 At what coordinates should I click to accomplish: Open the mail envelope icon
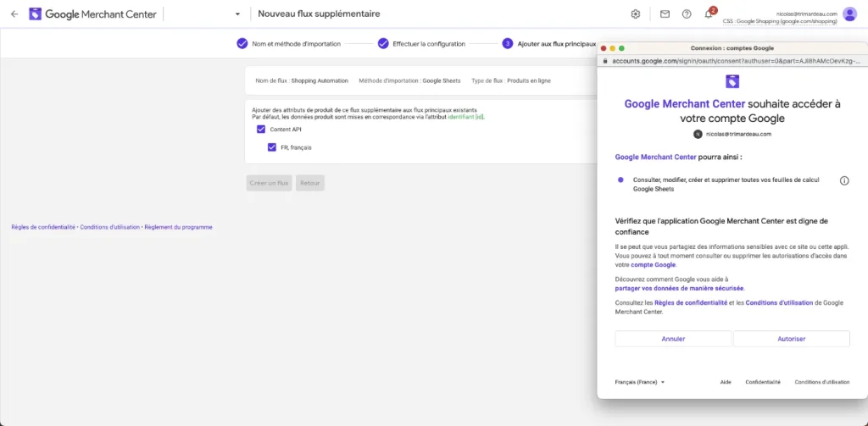pos(665,14)
